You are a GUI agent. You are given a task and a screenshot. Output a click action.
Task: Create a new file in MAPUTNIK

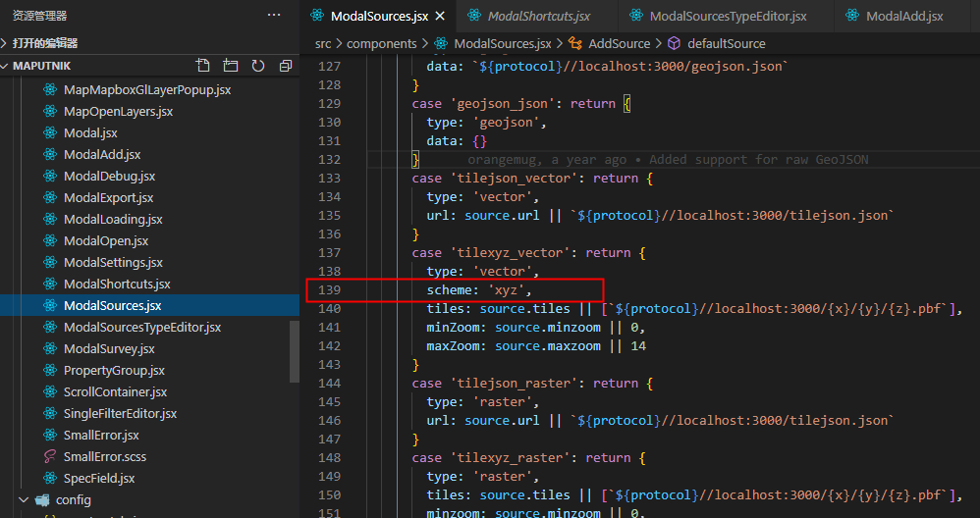[x=202, y=66]
